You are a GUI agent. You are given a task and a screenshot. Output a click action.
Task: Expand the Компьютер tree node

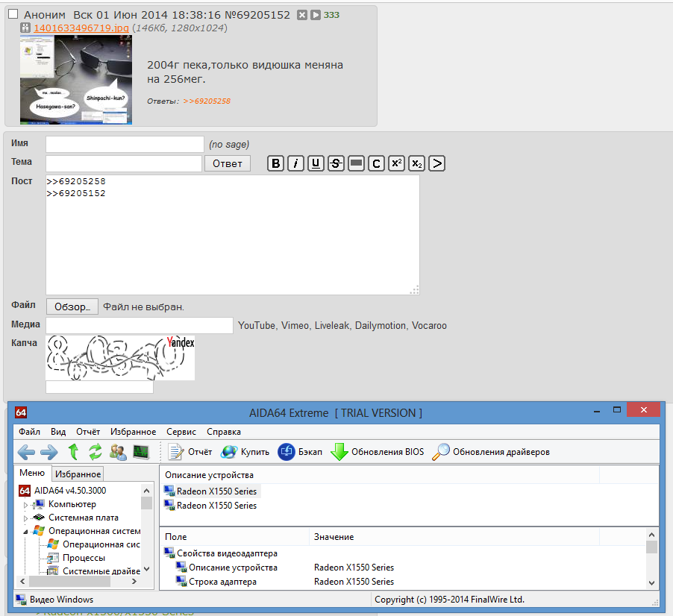[25, 505]
